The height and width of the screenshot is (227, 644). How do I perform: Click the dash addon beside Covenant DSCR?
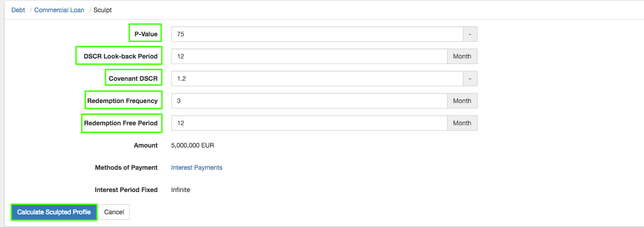470,79
